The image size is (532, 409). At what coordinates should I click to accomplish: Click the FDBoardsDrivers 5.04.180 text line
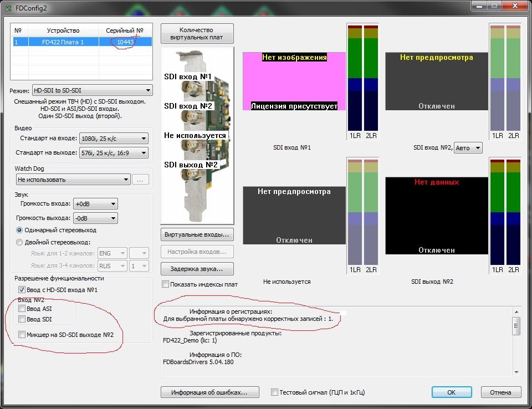click(198, 362)
